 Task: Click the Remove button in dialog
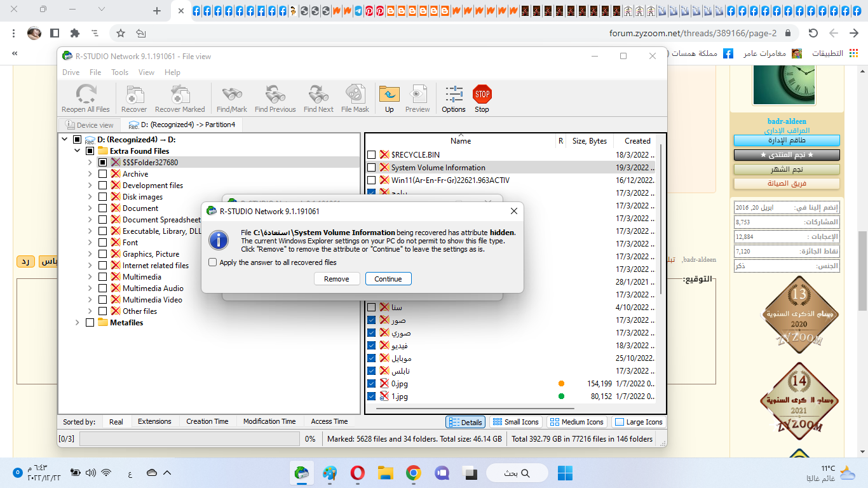tap(337, 278)
